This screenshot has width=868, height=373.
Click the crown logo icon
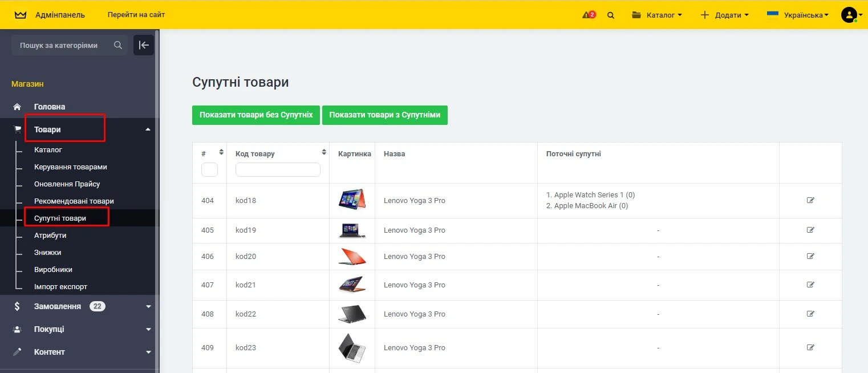point(21,15)
